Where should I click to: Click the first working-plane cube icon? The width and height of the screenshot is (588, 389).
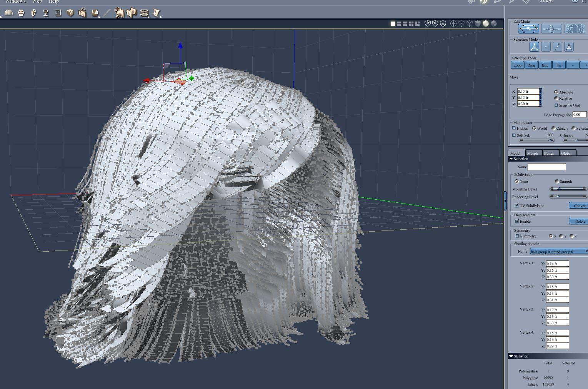pyautogui.click(x=428, y=23)
